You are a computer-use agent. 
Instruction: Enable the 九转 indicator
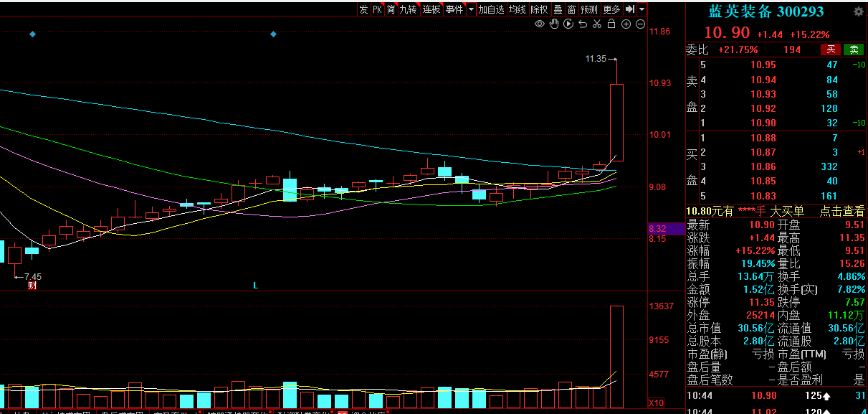(408, 9)
